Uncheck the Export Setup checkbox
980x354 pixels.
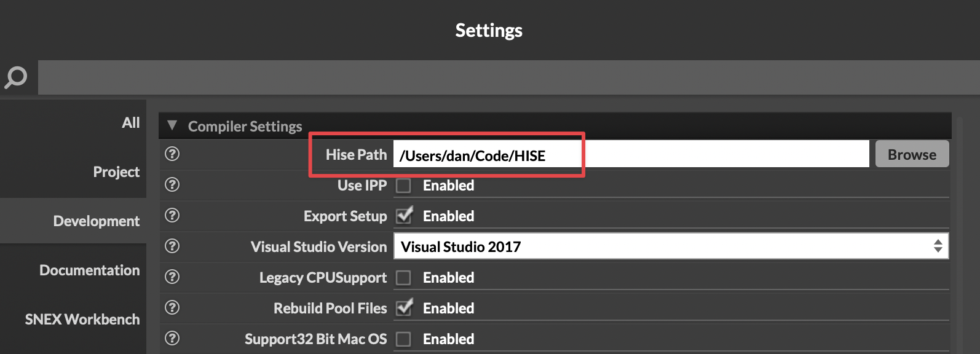[403, 216]
